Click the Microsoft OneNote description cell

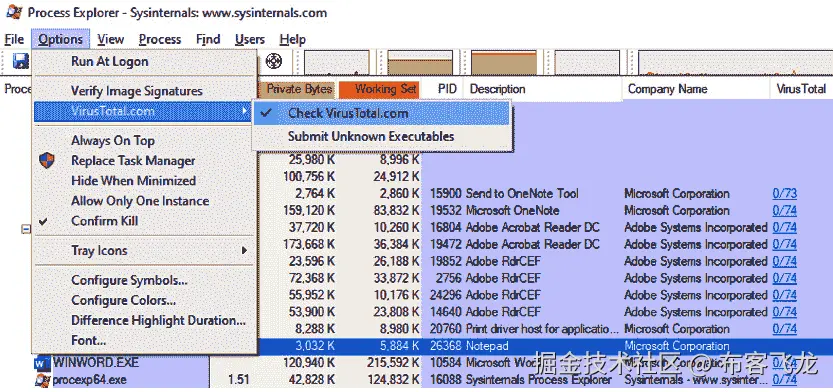pyautogui.click(x=512, y=211)
